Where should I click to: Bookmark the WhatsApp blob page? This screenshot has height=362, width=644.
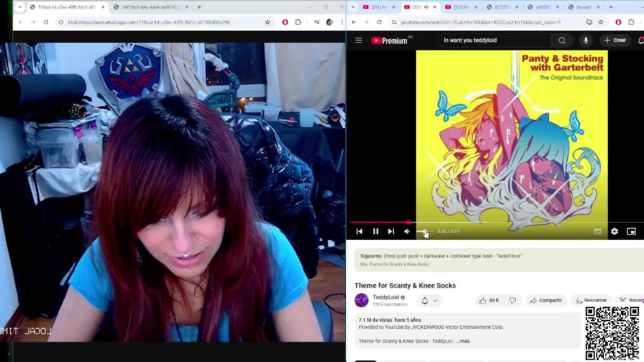coord(268,22)
